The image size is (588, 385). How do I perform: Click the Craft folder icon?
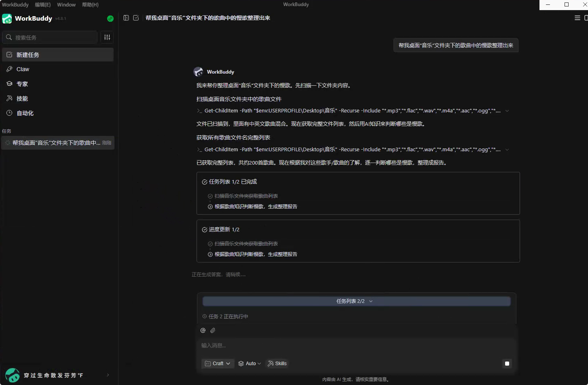[208, 364]
